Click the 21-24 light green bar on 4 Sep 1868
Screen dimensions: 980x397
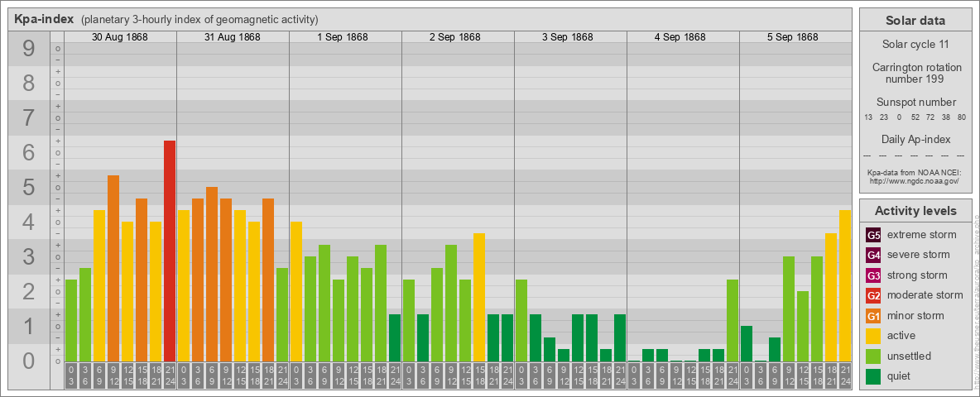click(732, 320)
